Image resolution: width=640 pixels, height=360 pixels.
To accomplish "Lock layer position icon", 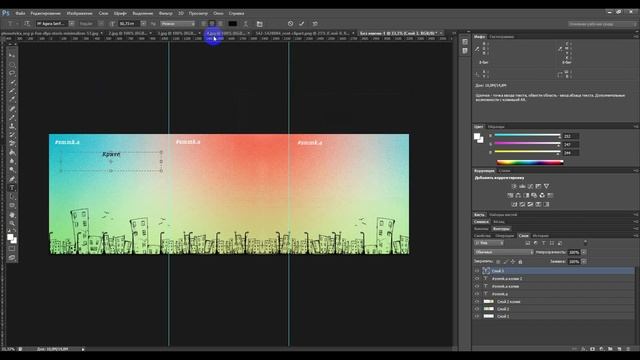I will click(513, 262).
